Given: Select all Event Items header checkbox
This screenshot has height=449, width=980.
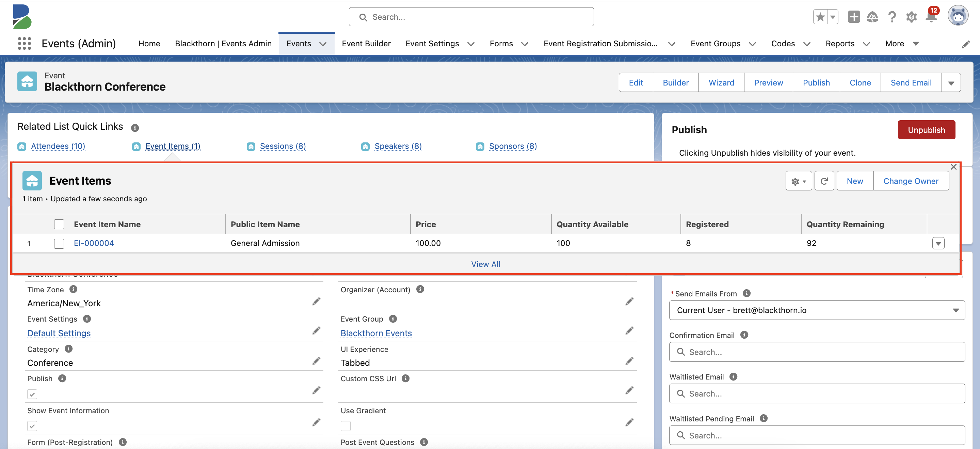Looking at the screenshot, I should click(59, 224).
